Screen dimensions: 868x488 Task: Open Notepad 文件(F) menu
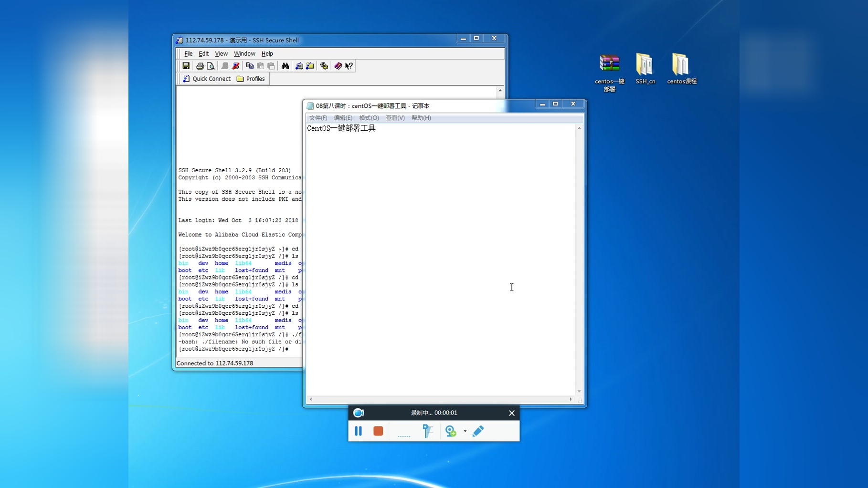click(318, 118)
